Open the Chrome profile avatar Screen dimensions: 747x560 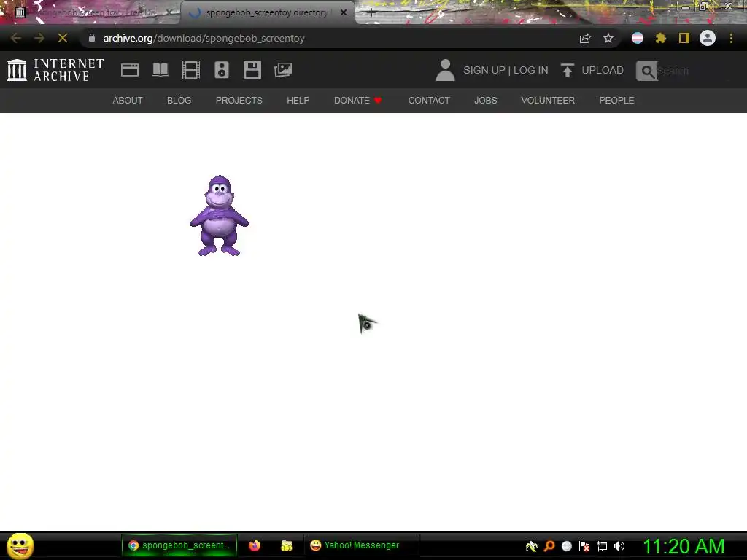(708, 38)
